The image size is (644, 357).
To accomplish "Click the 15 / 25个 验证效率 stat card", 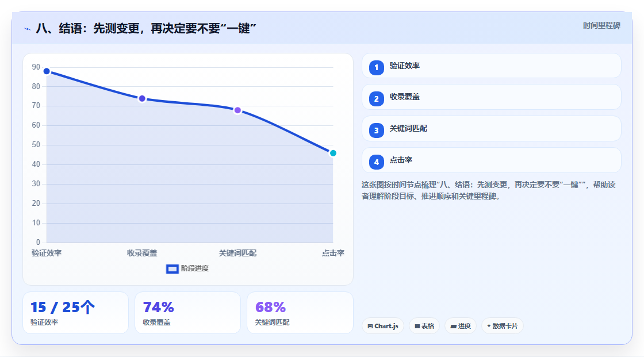I will click(75, 313).
